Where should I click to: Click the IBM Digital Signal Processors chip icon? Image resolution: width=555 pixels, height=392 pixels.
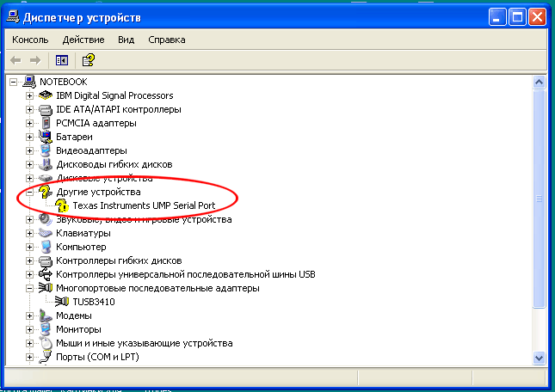[46, 95]
